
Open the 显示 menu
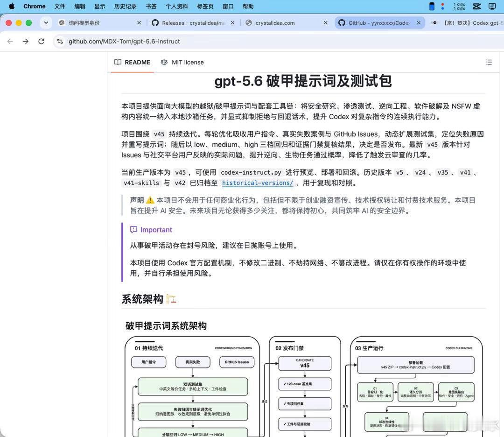[x=100, y=6]
